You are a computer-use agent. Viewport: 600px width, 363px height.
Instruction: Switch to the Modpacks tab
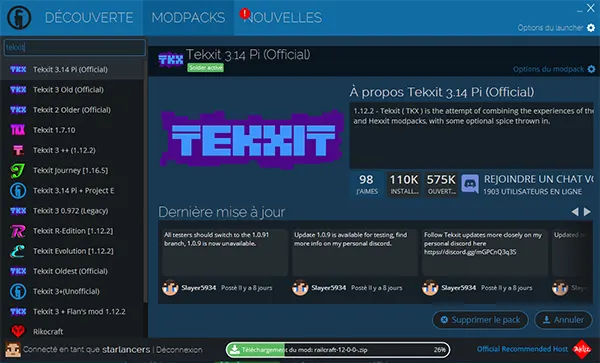click(x=188, y=18)
